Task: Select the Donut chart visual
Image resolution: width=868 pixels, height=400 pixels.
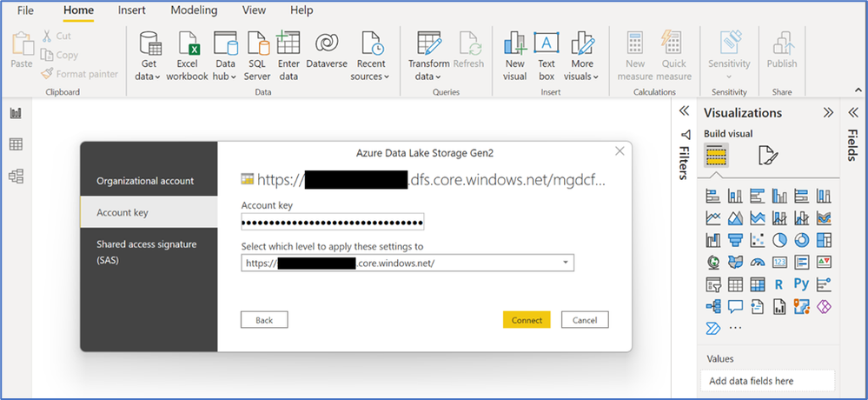Action: [x=802, y=240]
